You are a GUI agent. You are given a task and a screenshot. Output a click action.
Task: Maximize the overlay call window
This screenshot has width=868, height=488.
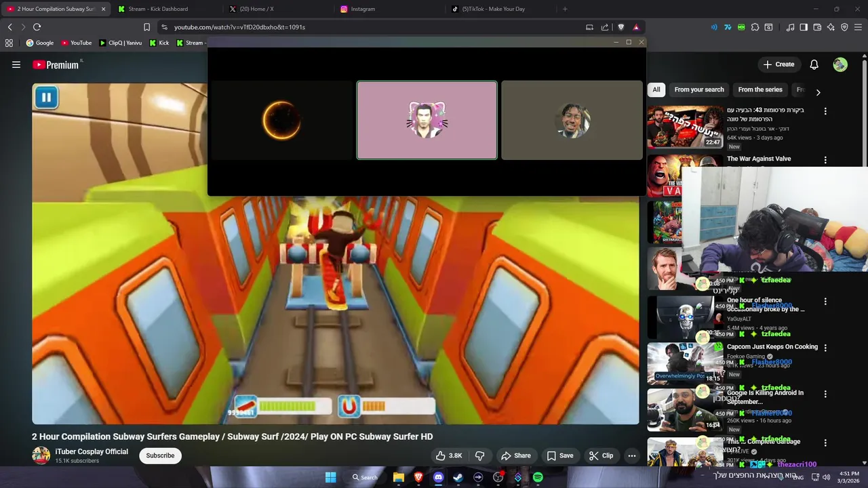point(629,42)
